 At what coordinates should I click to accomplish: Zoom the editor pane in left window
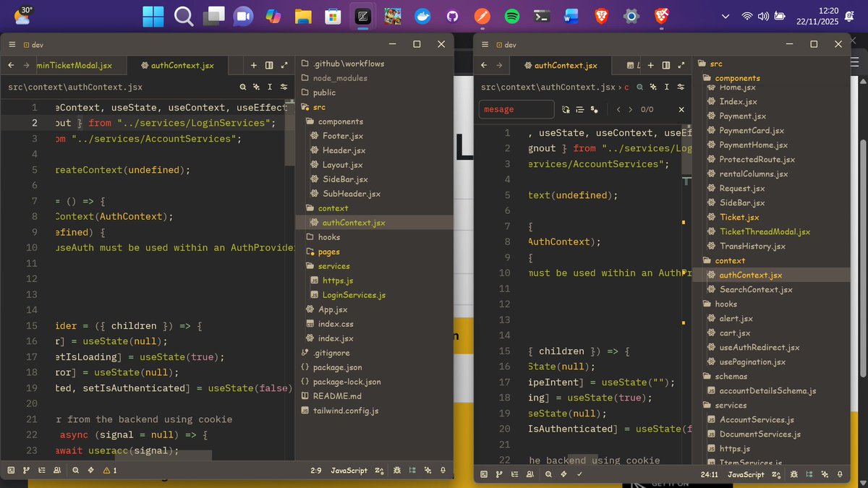284,65
